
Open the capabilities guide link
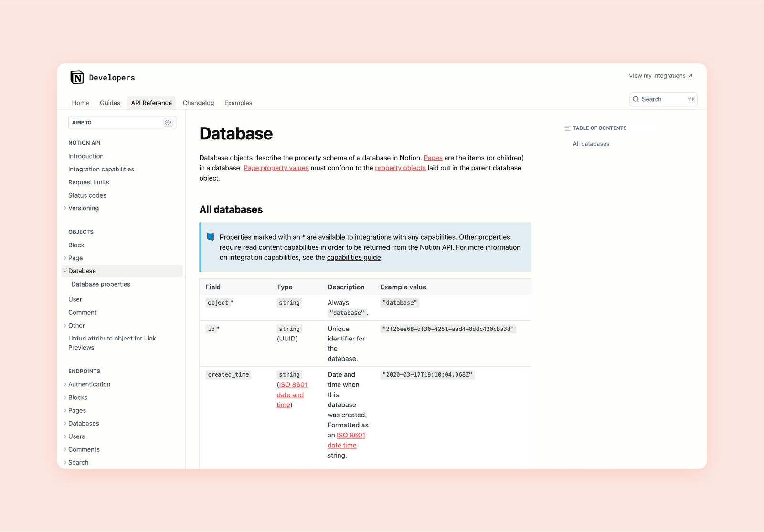pyautogui.click(x=354, y=257)
